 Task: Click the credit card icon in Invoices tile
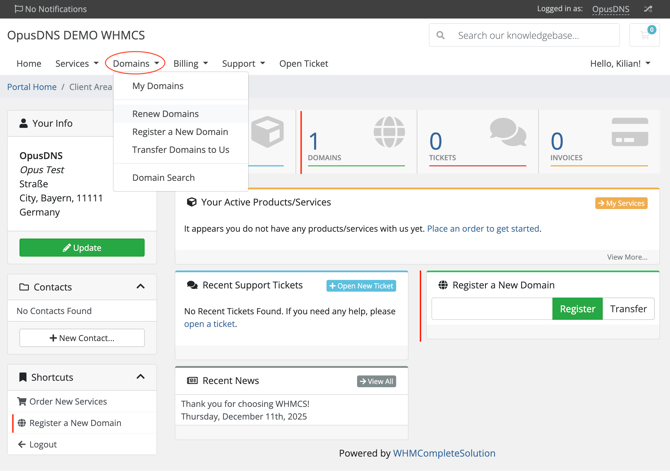[630, 132]
